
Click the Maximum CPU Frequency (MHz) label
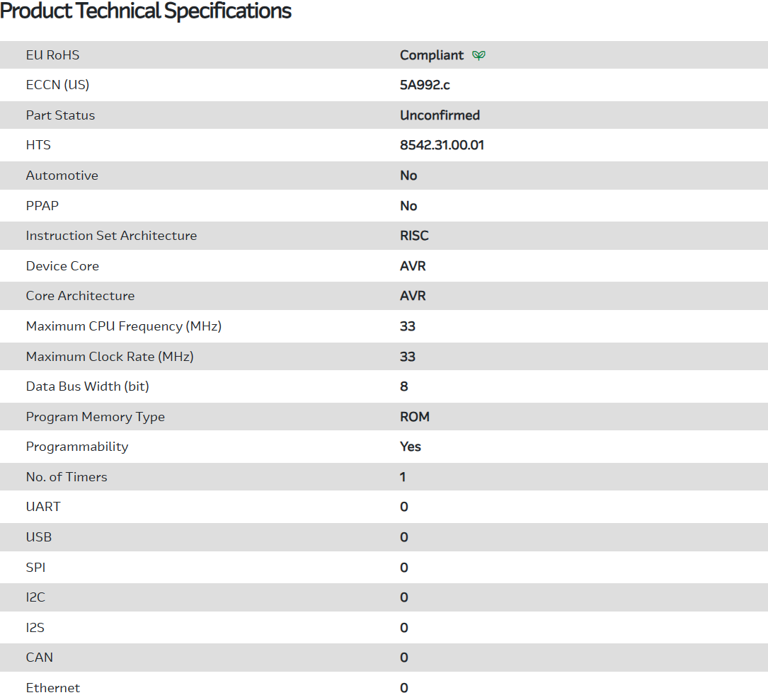(124, 326)
